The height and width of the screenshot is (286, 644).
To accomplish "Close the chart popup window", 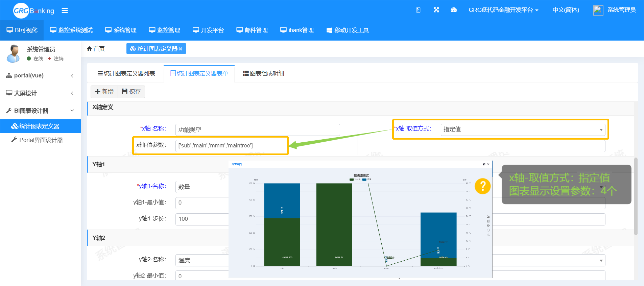I will coord(488,164).
